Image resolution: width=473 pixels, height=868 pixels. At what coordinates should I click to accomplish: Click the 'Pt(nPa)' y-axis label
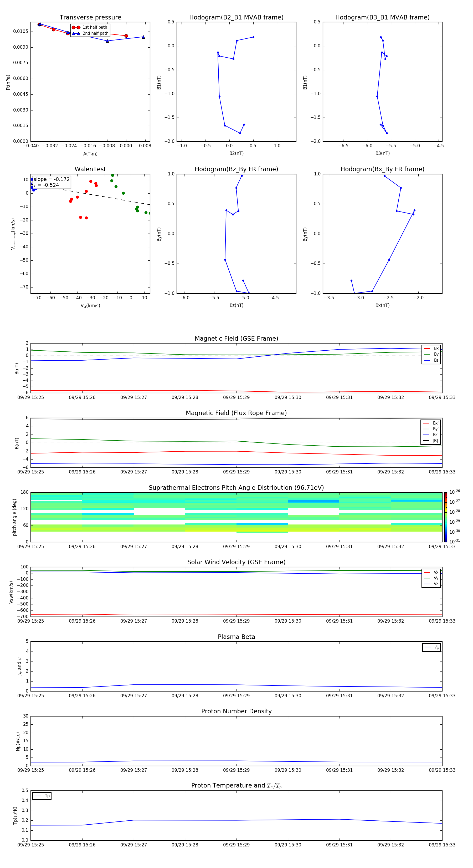(x=8, y=82)
